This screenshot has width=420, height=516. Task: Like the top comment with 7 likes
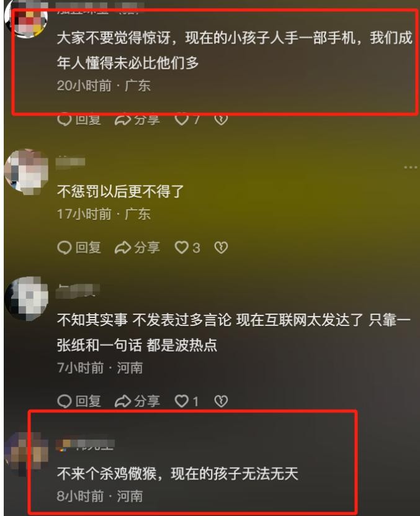[x=187, y=120]
